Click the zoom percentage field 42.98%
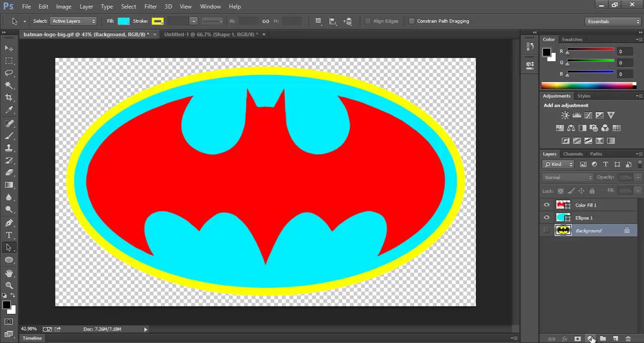This screenshot has height=343, width=644. [29, 329]
